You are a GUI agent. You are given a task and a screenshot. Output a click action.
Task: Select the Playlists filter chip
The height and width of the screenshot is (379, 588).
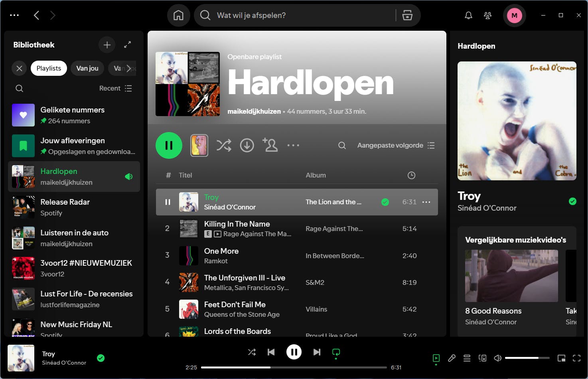(48, 68)
